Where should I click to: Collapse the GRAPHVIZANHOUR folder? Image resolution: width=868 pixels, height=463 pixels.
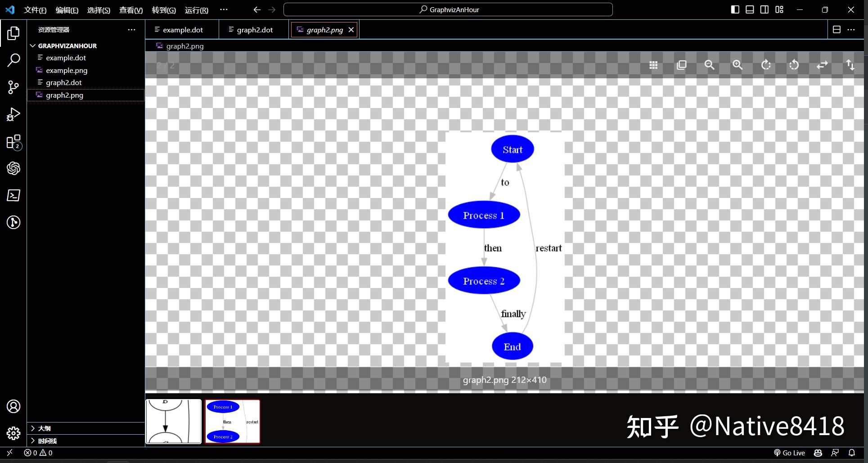pyautogui.click(x=32, y=45)
